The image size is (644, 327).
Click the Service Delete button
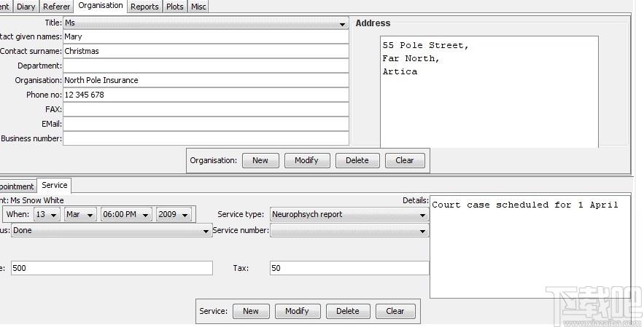348,311
